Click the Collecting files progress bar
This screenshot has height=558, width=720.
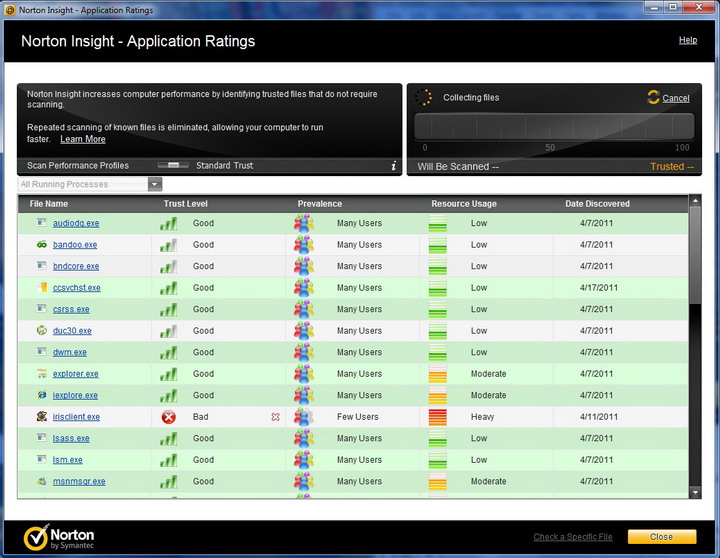(x=554, y=126)
